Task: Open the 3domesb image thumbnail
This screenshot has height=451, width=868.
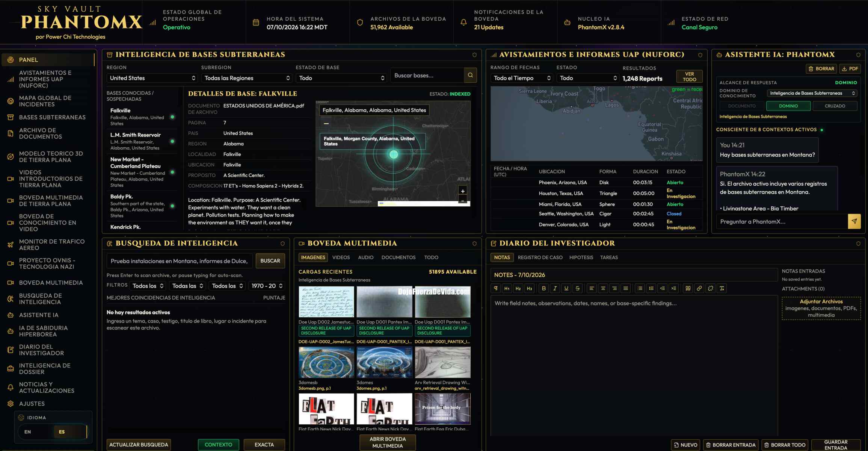Action: [326, 362]
